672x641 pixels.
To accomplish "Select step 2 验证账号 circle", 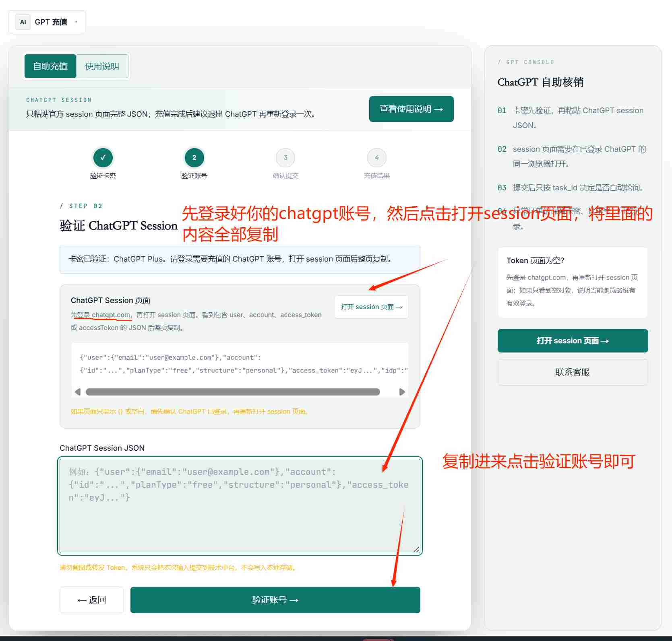I will click(x=194, y=158).
